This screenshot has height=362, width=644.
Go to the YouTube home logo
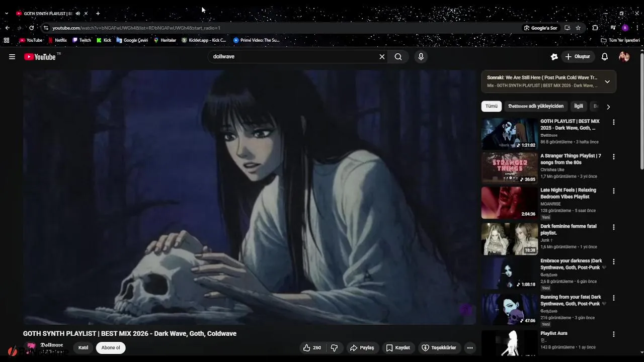pos(40,57)
